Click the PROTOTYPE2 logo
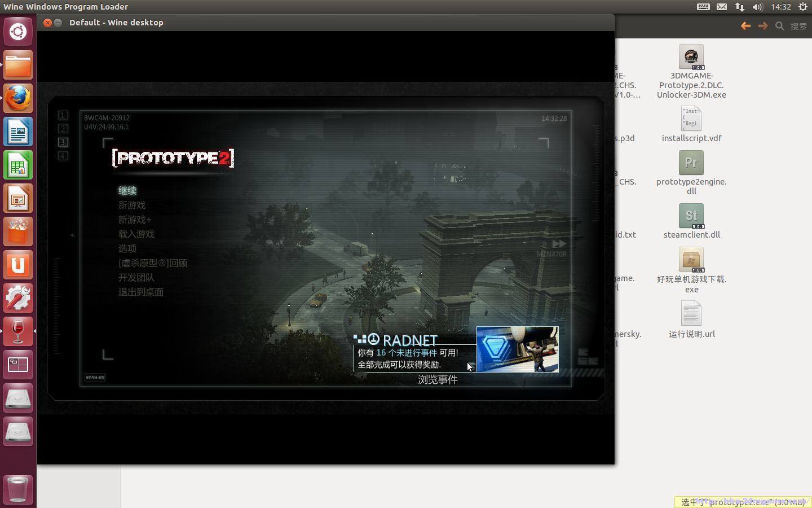The width and height of the screenshot is (812, 508). point(173,158)
